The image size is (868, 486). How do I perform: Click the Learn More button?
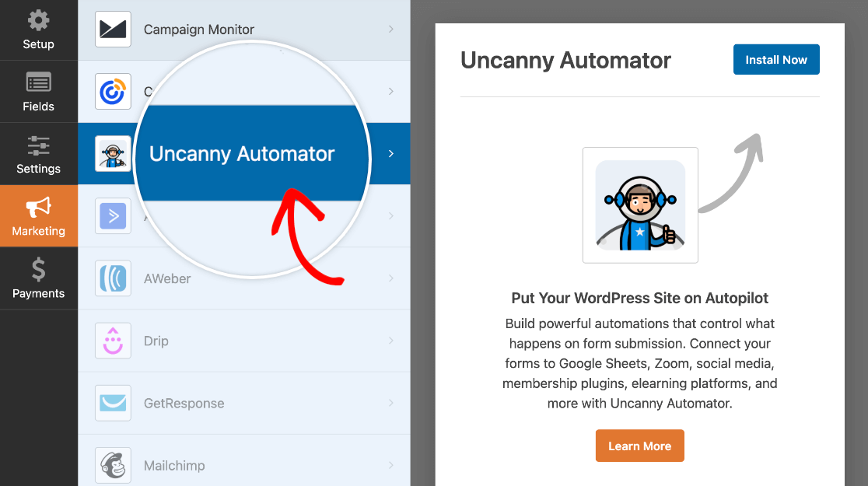click(640, 446)
